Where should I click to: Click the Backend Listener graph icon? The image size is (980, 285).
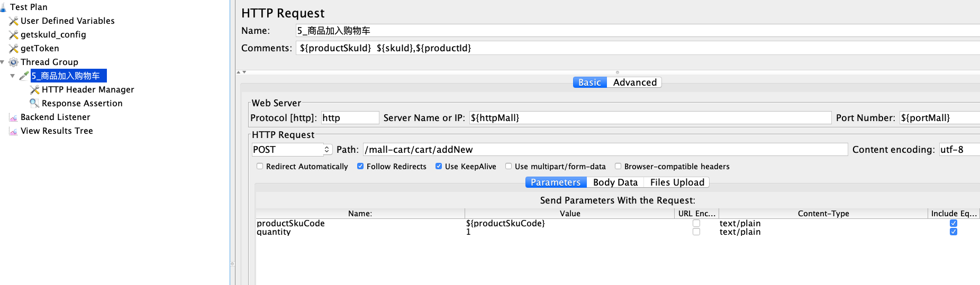pyautogui.click(x=14, y=117)
